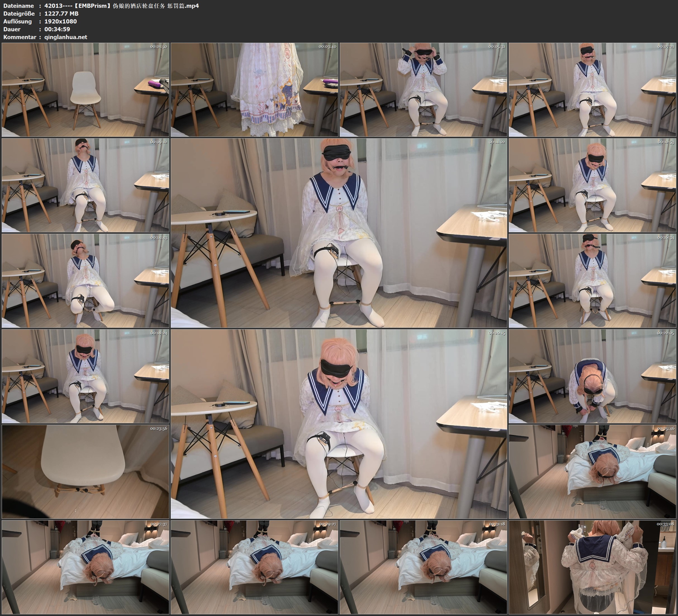Click the frame marked 00:18:24
The width and height of the screenshot is (678, 616).
click(85, 376)
